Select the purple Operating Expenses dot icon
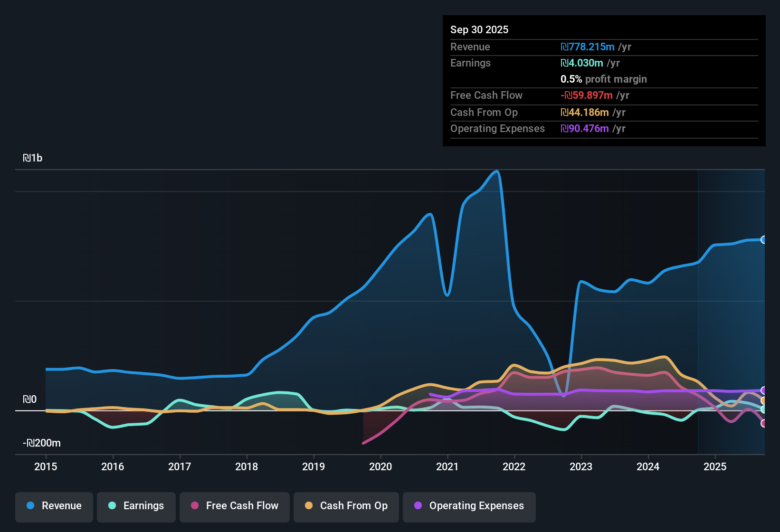Image resolution: width=780 pixels, height=532 pixels. point(417,506)
